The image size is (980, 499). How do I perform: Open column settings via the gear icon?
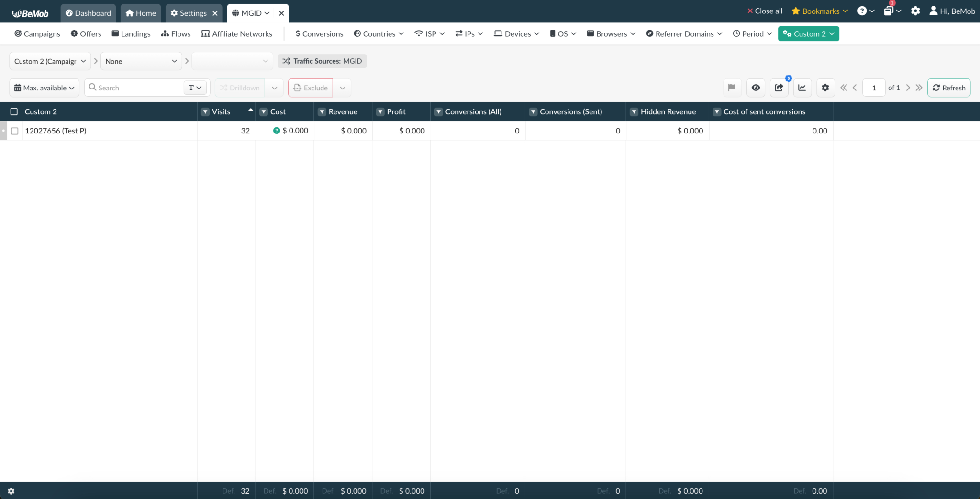click(825, 88)
